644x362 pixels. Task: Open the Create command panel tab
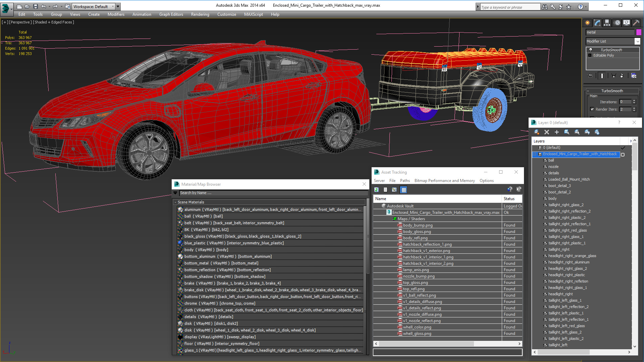click(588, 23)
